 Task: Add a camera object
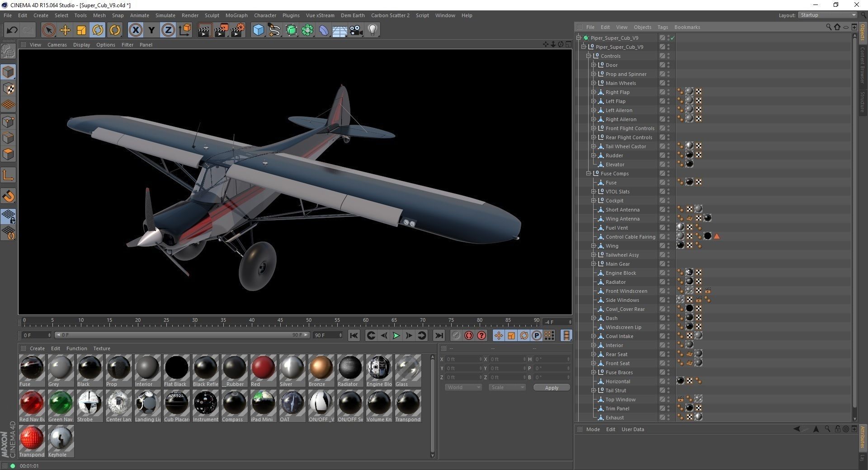tap(356, 30)
